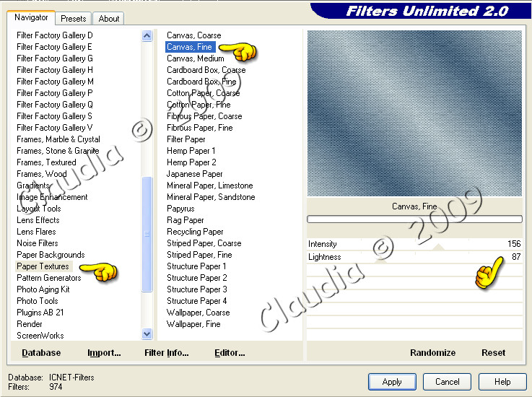Select Hemp Paper 2

(191, 162)
